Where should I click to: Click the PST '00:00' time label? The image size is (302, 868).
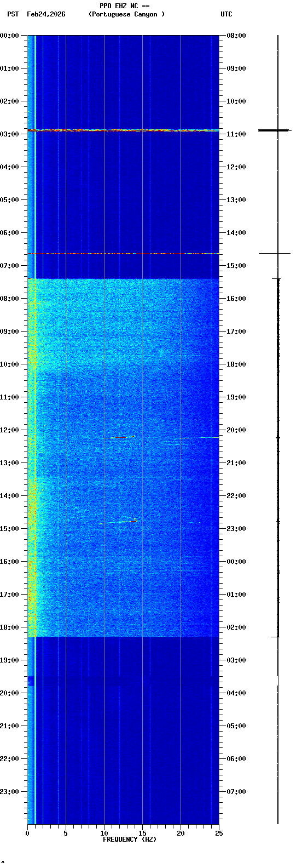tap(9, 36)
